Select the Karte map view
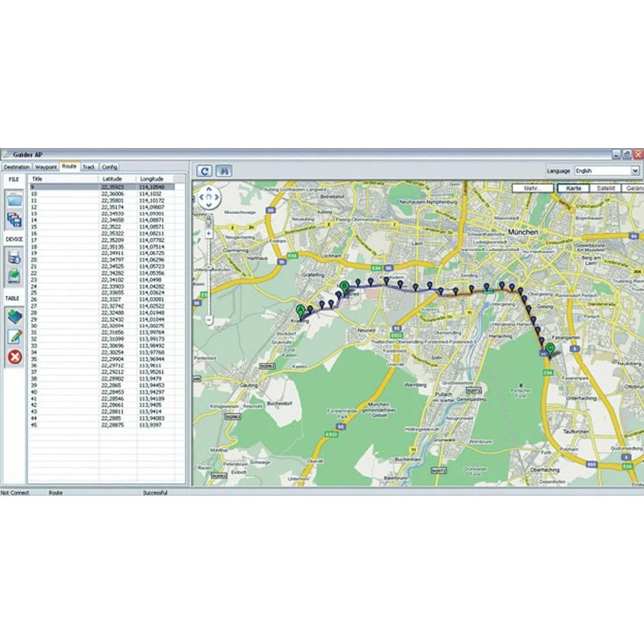The width and height of the screenshot is (644, 644). [572, 188]
